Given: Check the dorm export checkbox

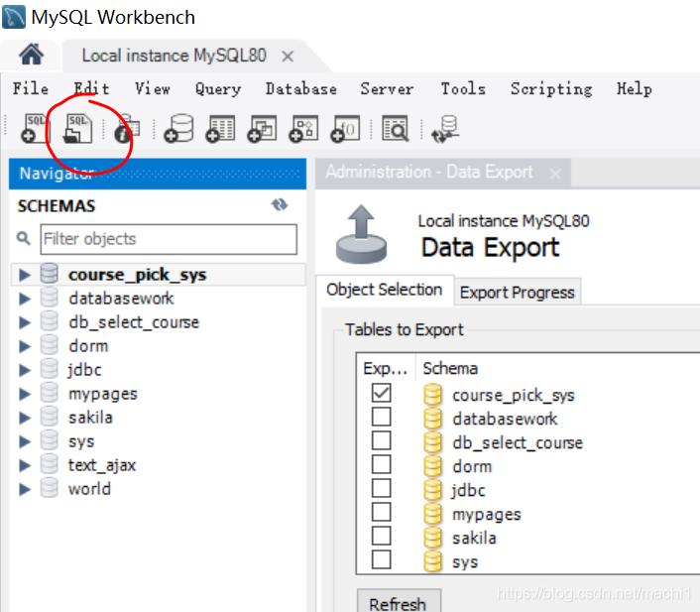Looking at the screenshot, I should pyautogui.click(x=382, y=464).
